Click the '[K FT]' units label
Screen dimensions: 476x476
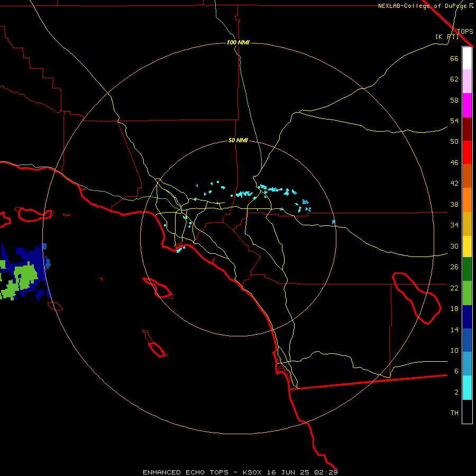tap(447, 36)
